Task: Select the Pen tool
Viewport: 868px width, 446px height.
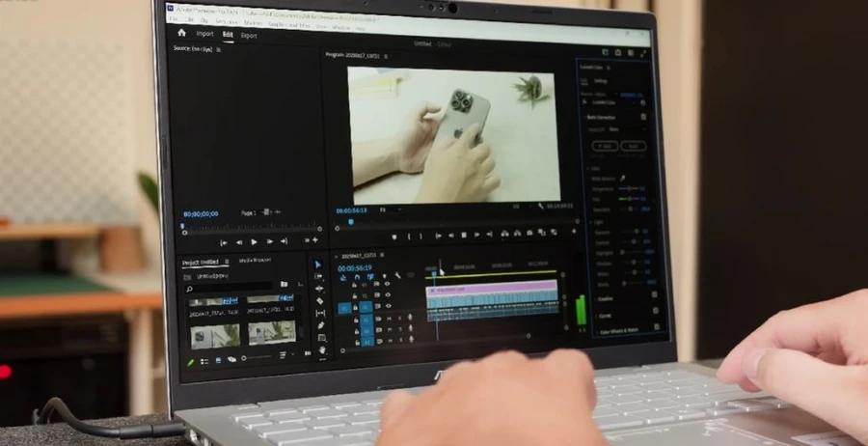Action: coord(320,324)
